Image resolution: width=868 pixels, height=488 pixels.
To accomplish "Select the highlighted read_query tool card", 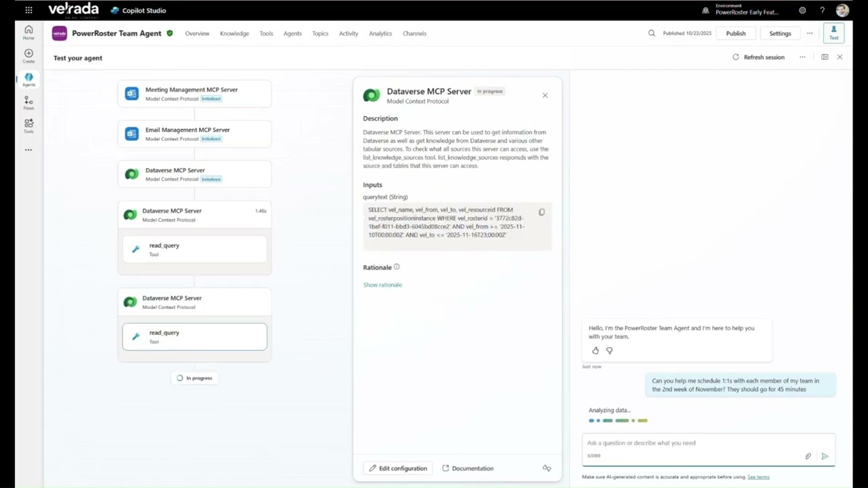I will (x=195, y=337).
